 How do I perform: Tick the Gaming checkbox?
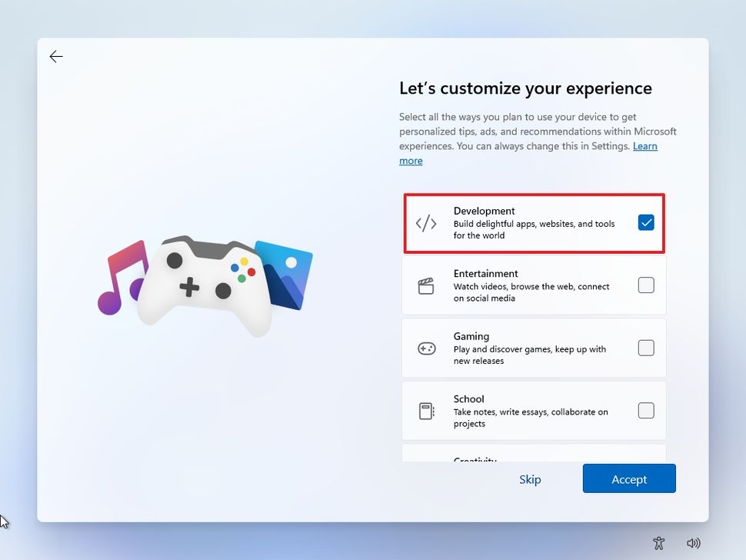[646, 348]
